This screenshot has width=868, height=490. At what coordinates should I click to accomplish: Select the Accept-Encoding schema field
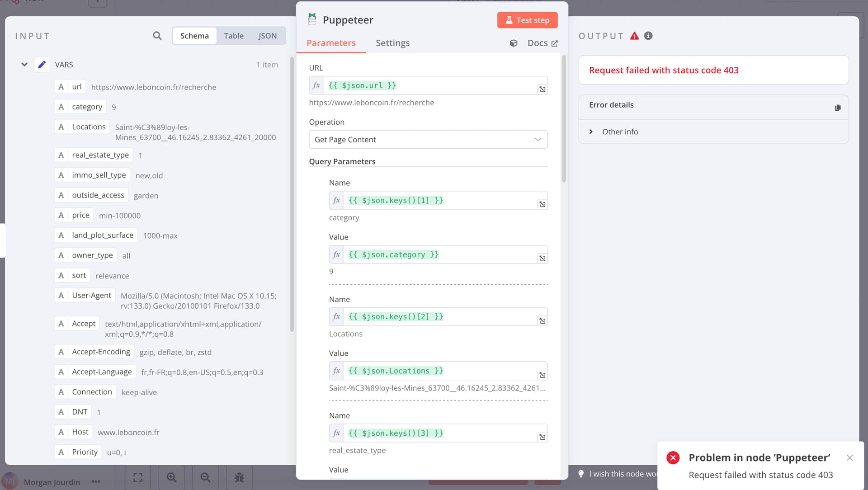94,352
